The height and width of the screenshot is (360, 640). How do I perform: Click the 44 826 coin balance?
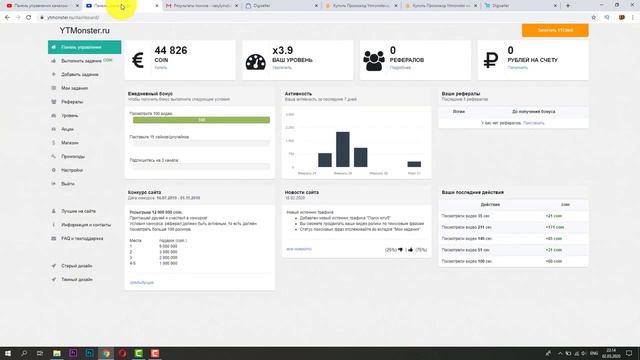pos(171,51)
